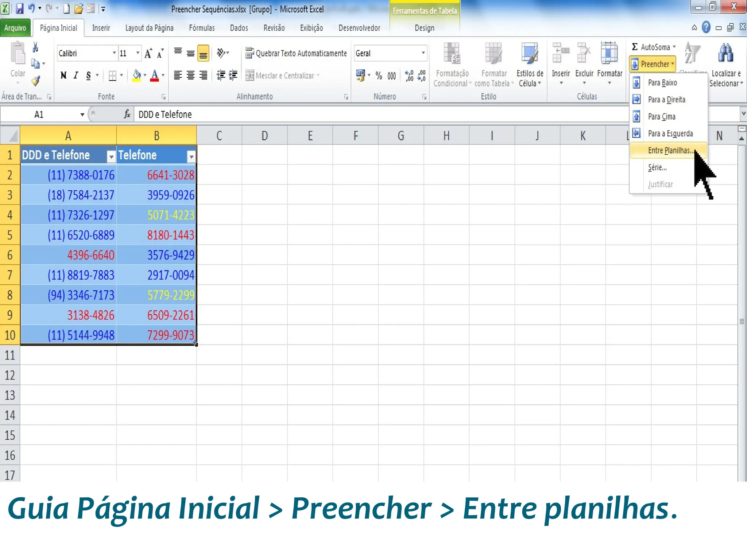Switch to the Fórmulas ribbon tab
This screenshot has width=747, height=560.
(x=202, y=28)
